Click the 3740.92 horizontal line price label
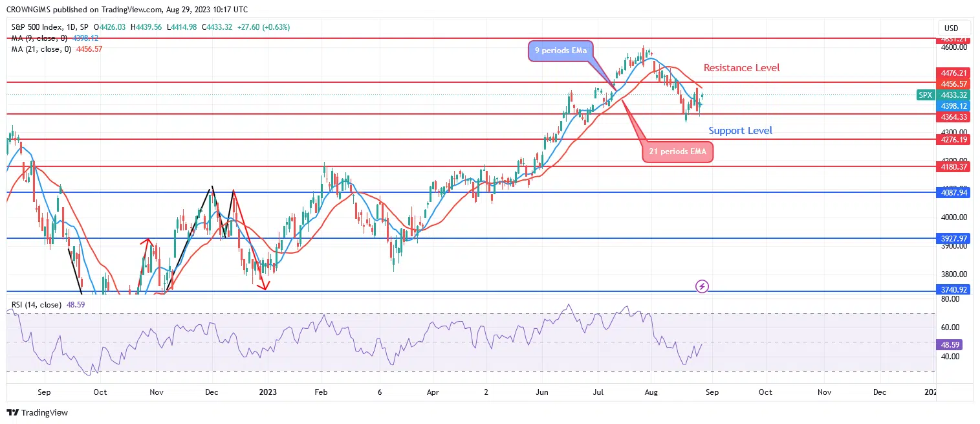 pos(953,291)
